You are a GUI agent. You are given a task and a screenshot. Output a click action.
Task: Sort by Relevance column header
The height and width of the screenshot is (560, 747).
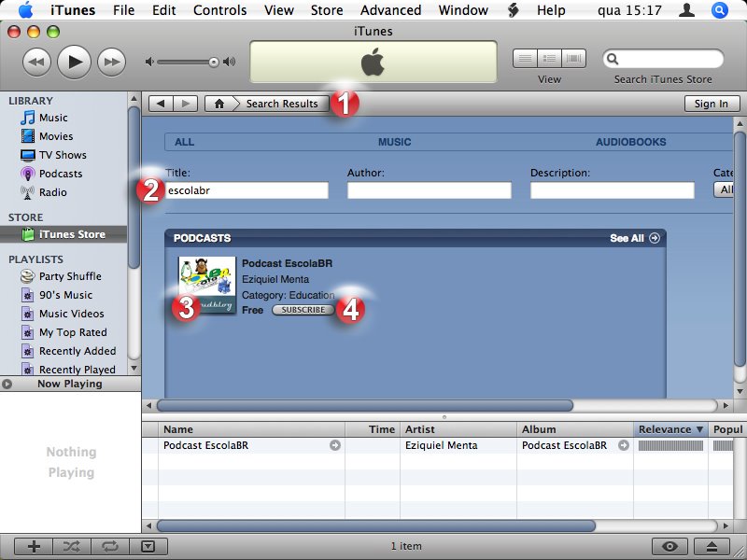(670, 429)
